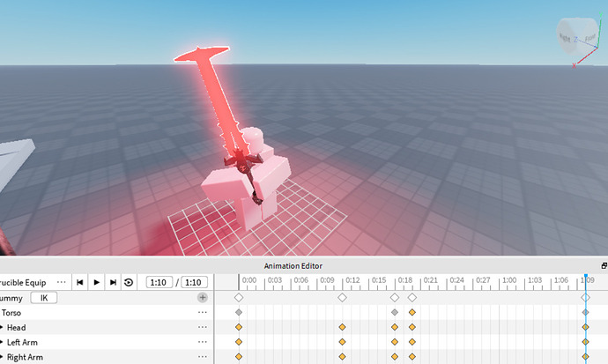The image size is (608, 364).
Task: Open the Head track options menu
Action: click(x=203, y=327)
